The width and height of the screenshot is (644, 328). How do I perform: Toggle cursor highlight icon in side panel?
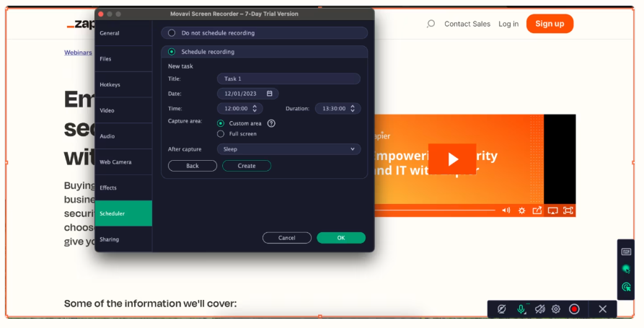coord(626,270)
